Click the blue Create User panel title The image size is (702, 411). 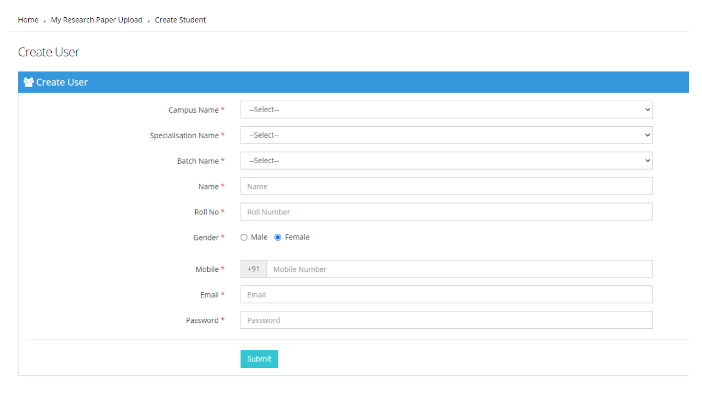point(62,82)
